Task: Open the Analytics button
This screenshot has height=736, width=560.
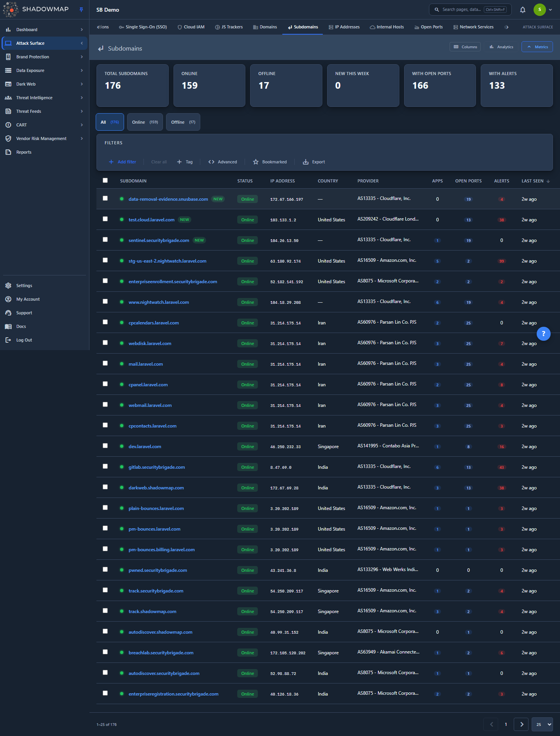Action: (501, 47)
